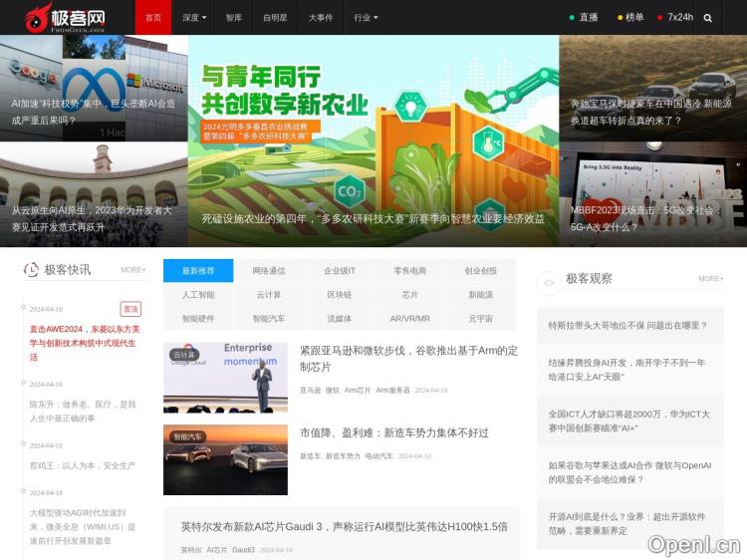The width and height of the screenshot is (747, 560).
Task: Open 结缘昇腾投身AI开发 observation
Action: pyautogui.click(x=630, y=370)
